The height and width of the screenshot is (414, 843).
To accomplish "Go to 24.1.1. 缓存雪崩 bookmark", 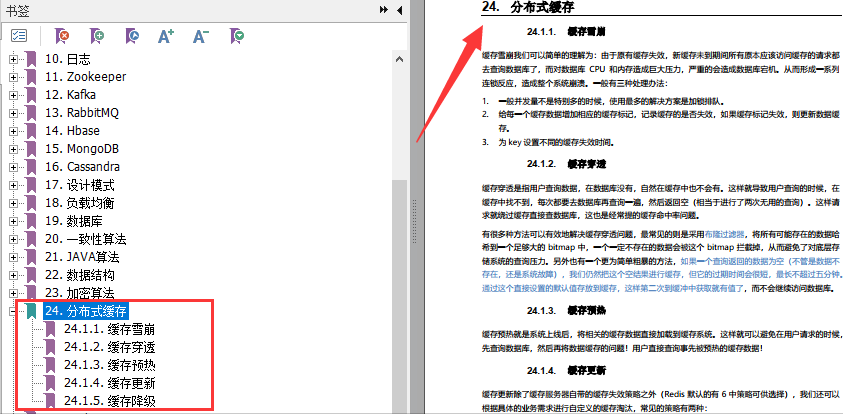I will (x=110, y=329).
